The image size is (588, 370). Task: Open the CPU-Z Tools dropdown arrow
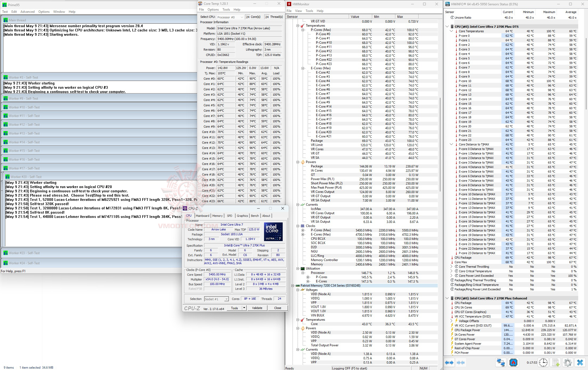pyautogui.click(x=244, y=308)
